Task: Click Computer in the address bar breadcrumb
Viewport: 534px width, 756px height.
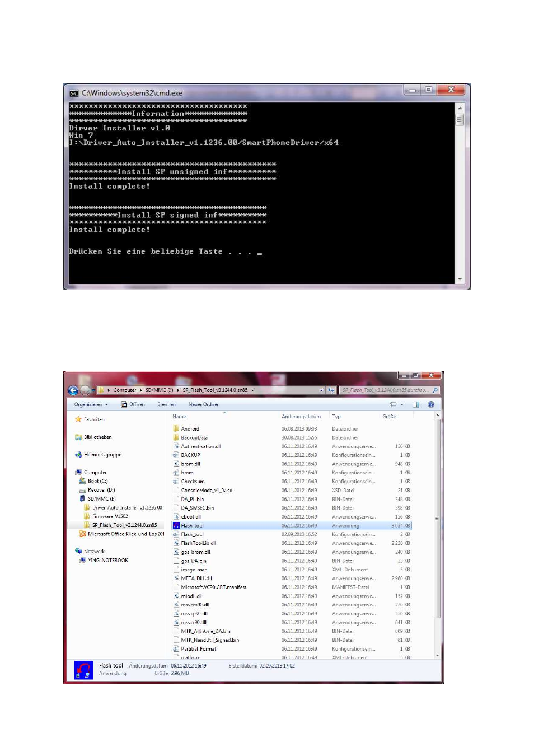Action: (124, 390)
